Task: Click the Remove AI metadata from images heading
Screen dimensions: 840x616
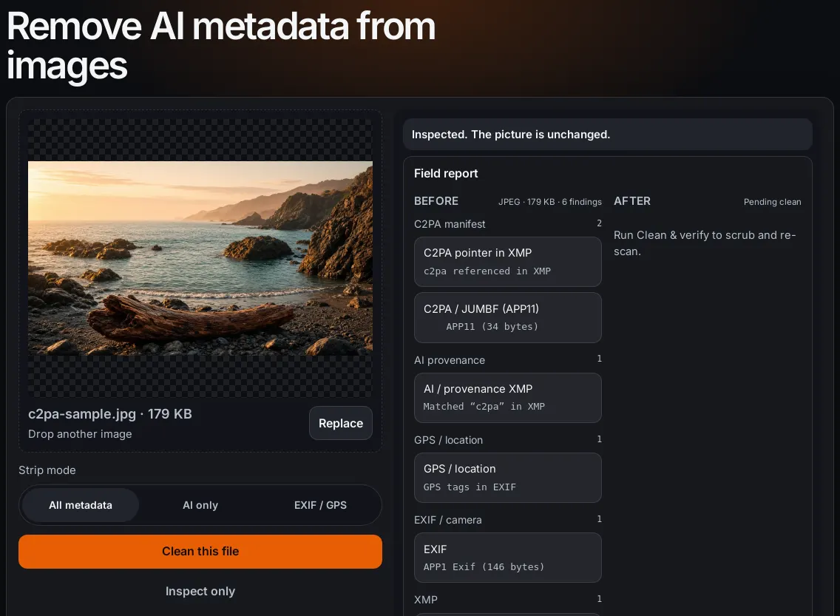Action: click(220, 46)
